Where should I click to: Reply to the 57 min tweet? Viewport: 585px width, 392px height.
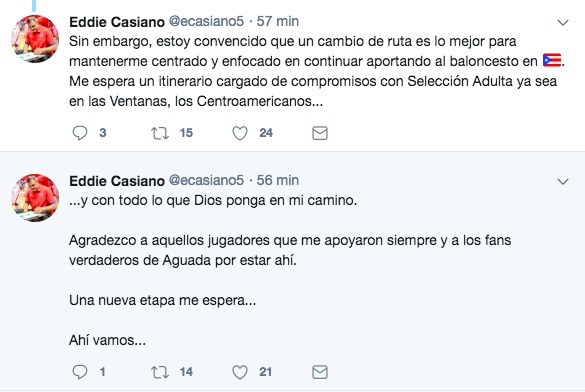click(80, 133)
